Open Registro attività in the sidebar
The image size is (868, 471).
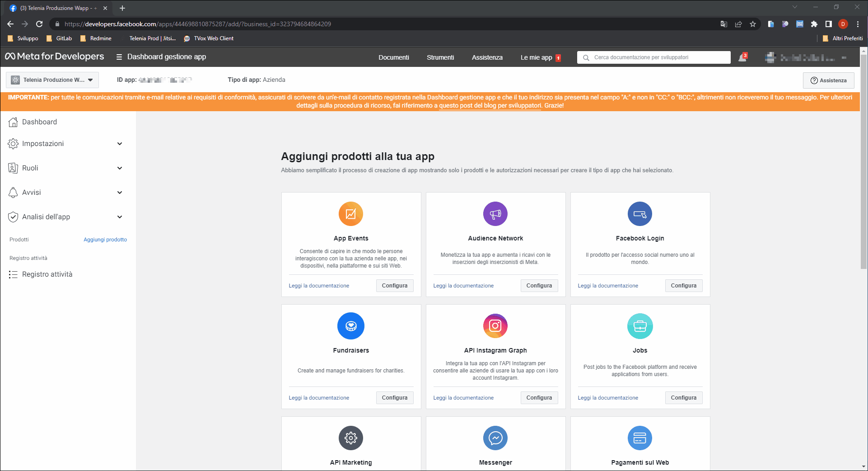tap(47, 274)
